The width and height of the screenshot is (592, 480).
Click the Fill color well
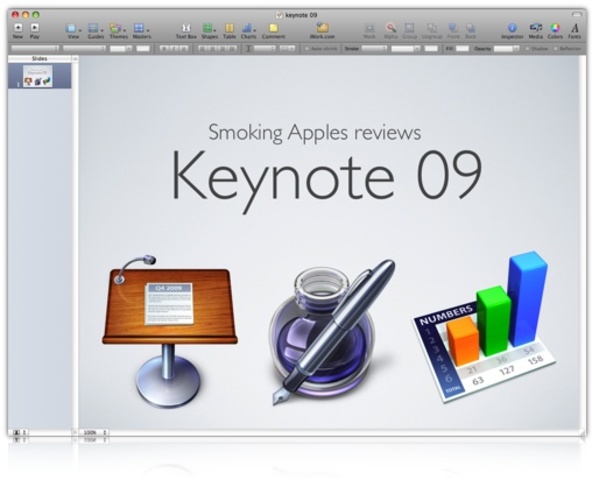[x=462, y=48]
